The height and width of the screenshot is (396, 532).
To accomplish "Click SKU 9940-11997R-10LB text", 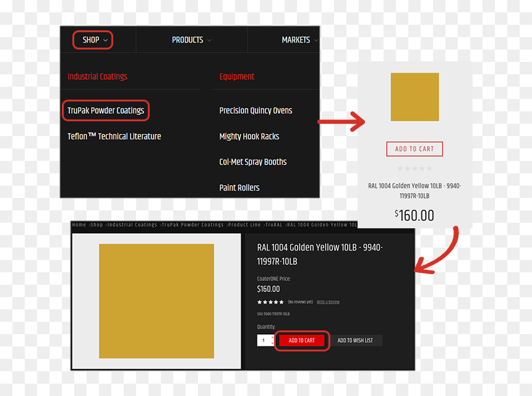I will 273,314.
